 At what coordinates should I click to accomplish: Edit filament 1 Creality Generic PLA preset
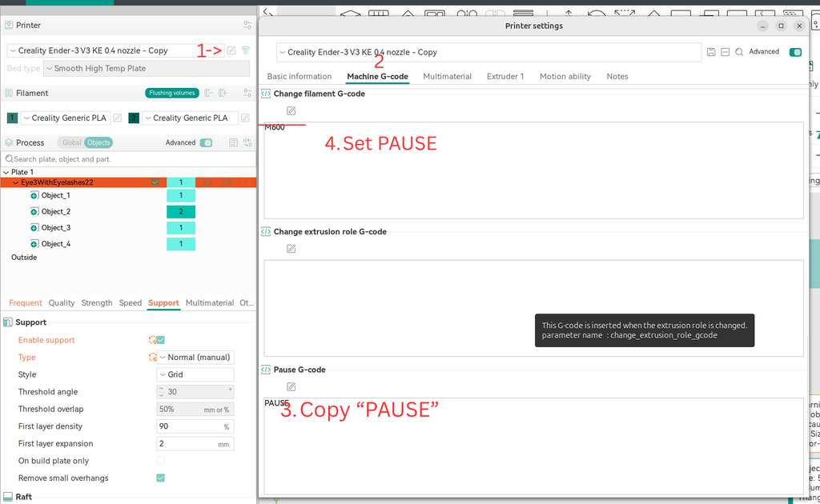click(x=118, y=118)
